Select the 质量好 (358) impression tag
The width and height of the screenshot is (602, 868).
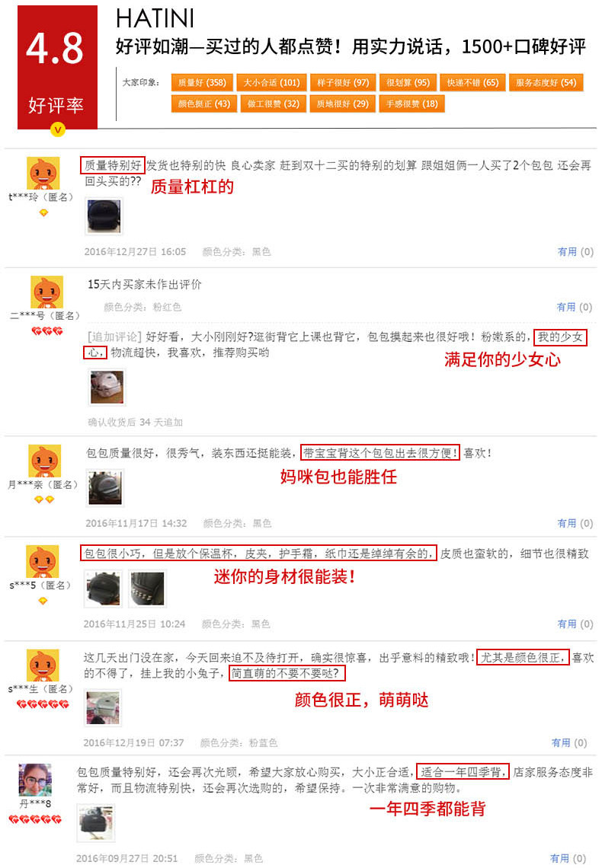coord(202,83)
